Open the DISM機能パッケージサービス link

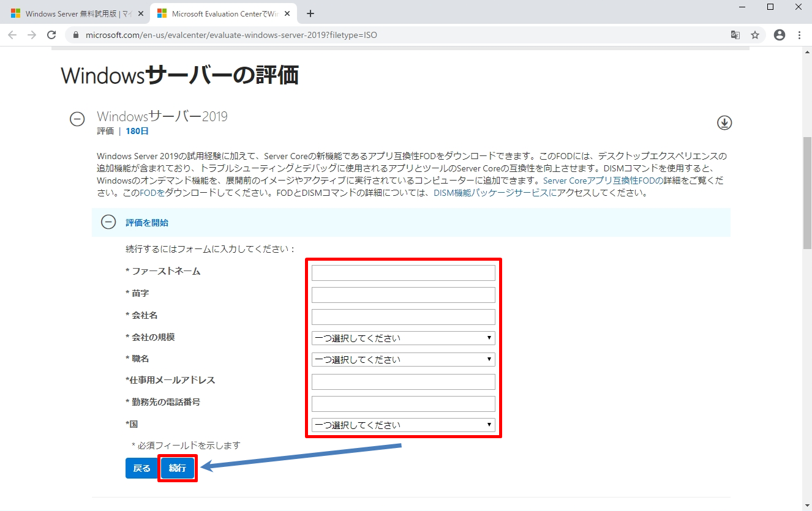[495, 193]
